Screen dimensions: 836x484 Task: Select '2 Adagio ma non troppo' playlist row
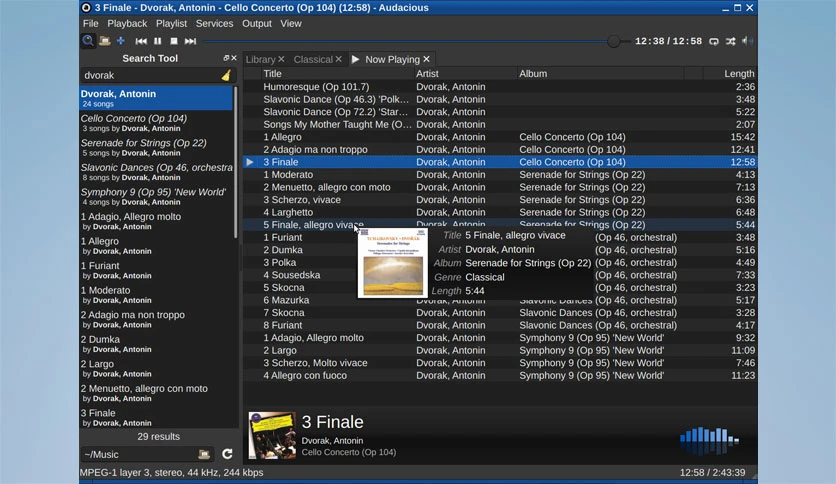(x=500, y=149)
